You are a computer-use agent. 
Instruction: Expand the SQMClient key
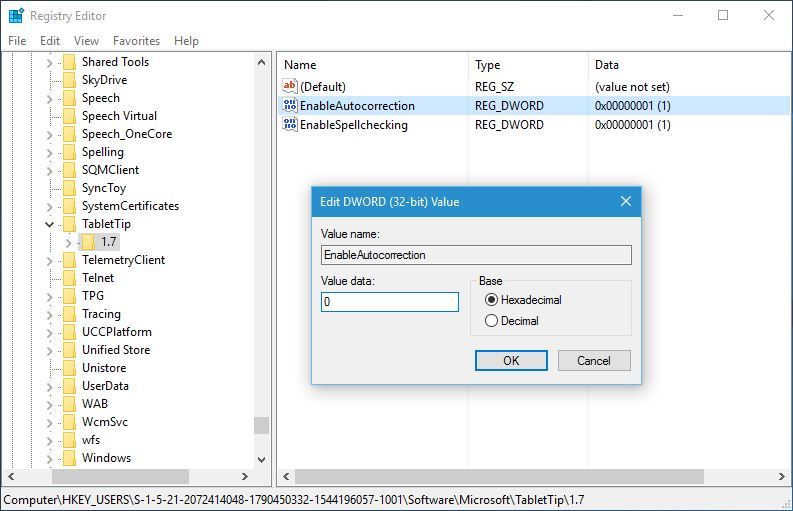[49, 171]
